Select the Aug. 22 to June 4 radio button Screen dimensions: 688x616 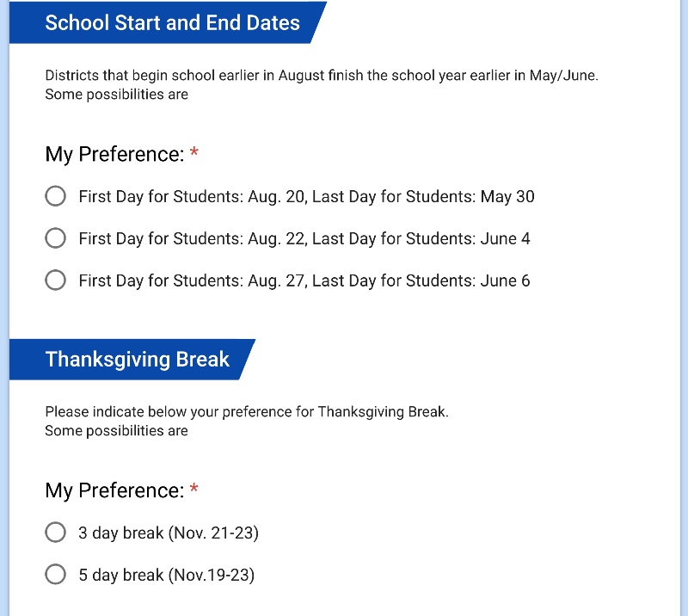coord(55,238)
